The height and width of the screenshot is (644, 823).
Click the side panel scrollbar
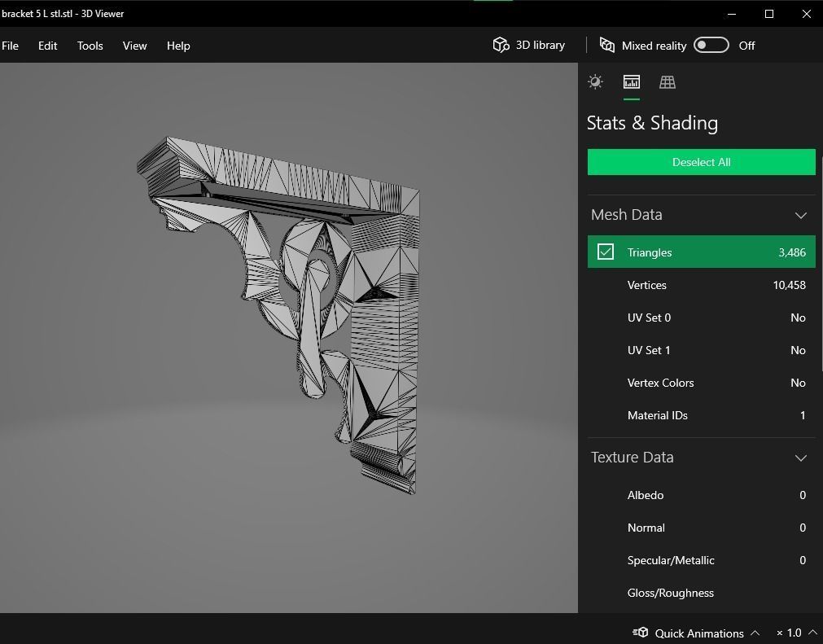[821, 262]
